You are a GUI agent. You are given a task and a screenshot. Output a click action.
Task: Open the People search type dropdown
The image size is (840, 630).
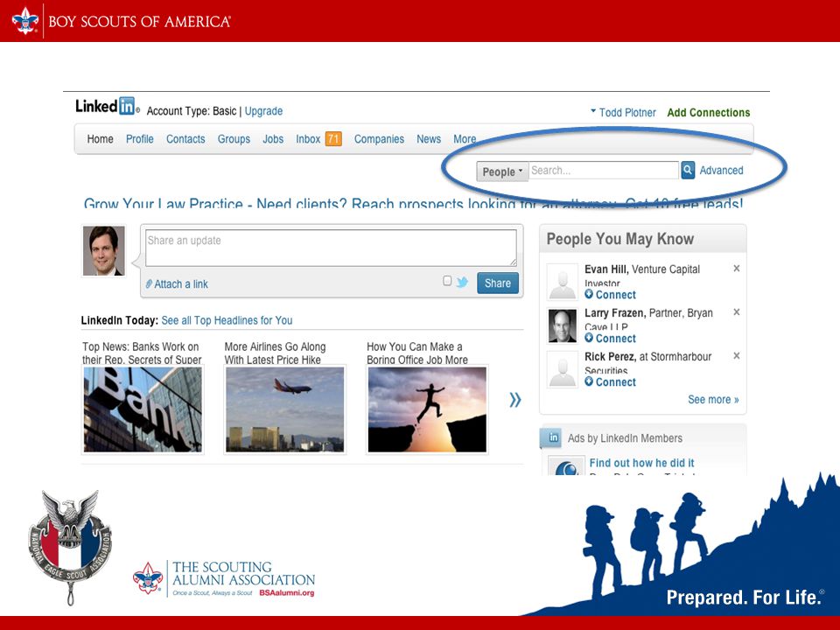coord(502,171)
